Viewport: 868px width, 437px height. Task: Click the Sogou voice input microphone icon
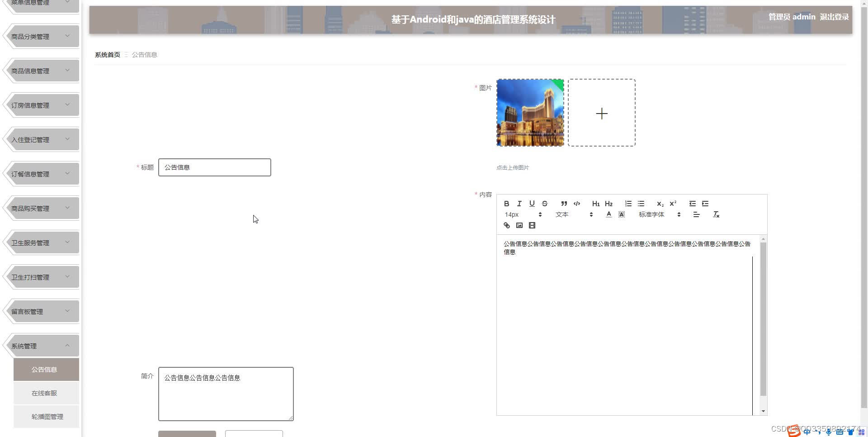[829, 432]
